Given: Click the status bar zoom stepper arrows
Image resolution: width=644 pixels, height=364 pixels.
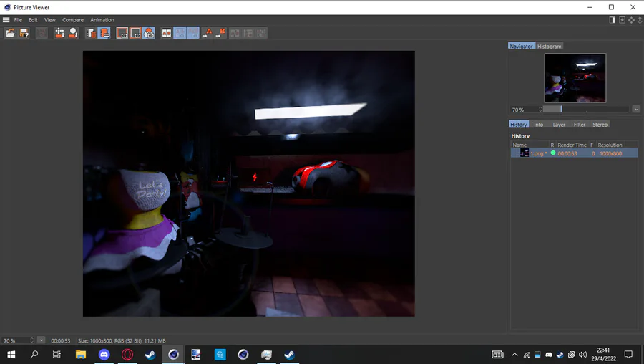Looking at the screenshot, I should [x=32, y=340].
